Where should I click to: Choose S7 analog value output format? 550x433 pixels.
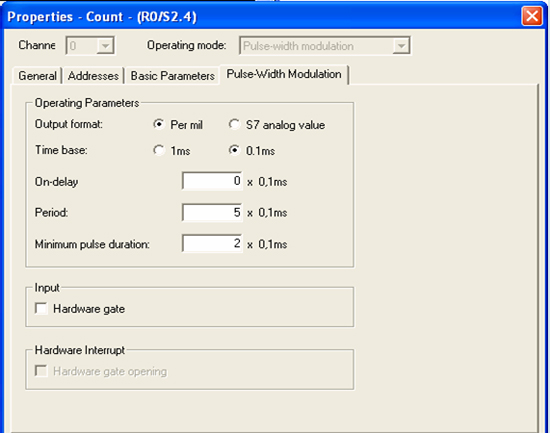234,125
